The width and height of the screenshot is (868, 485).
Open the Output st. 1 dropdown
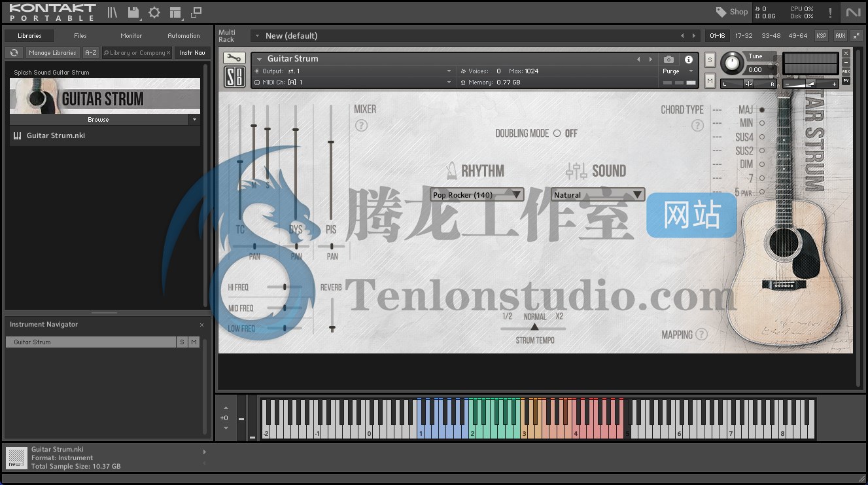pos(352,71)
